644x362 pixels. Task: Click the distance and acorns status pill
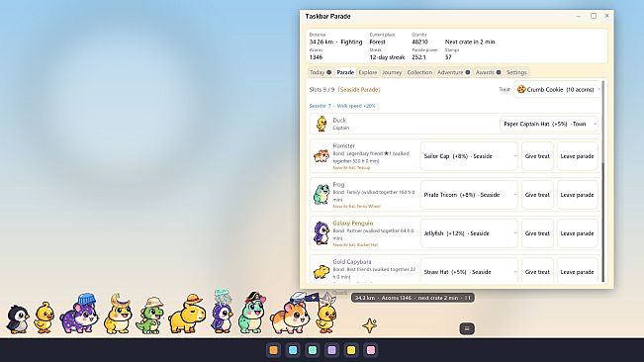pos(413,298)
